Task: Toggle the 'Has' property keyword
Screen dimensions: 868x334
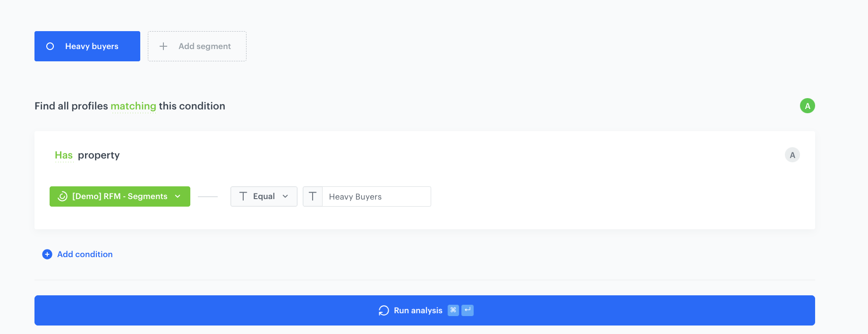Action: click(x=64, y=155)
